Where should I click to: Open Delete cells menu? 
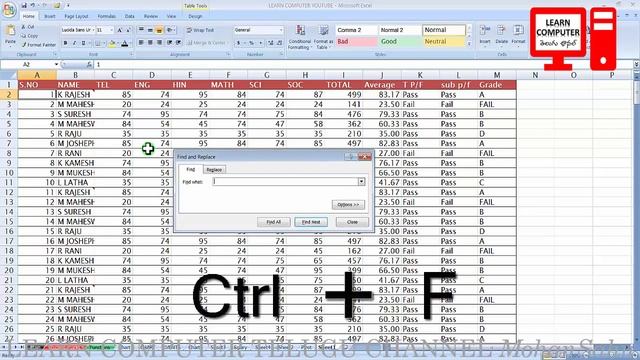[502, 35]
